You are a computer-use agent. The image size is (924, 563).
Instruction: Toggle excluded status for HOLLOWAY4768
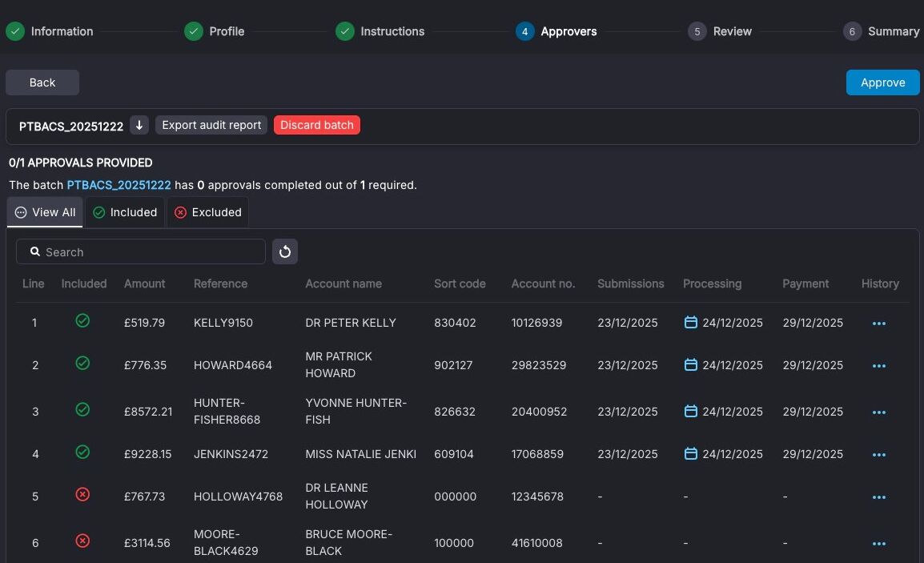pyautogui.click(x=82, y=494)
